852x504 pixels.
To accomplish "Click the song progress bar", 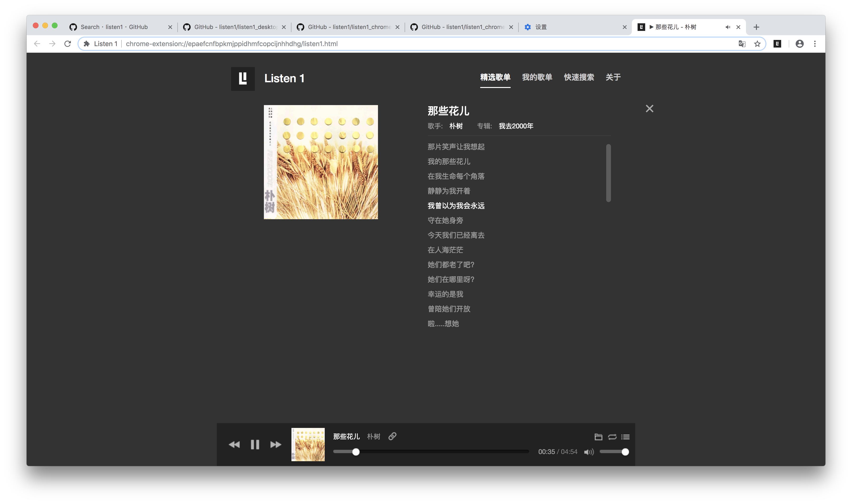I will (x=431, y=452).
